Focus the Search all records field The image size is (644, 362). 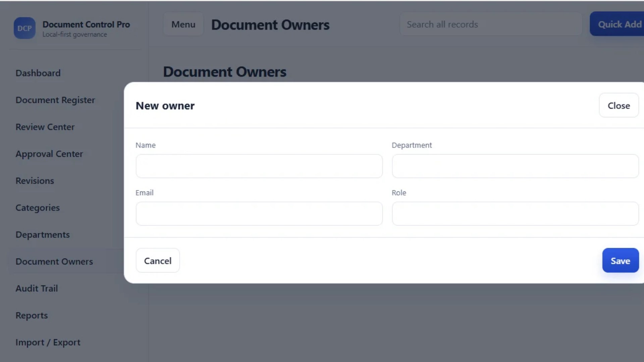click(491, 24)
